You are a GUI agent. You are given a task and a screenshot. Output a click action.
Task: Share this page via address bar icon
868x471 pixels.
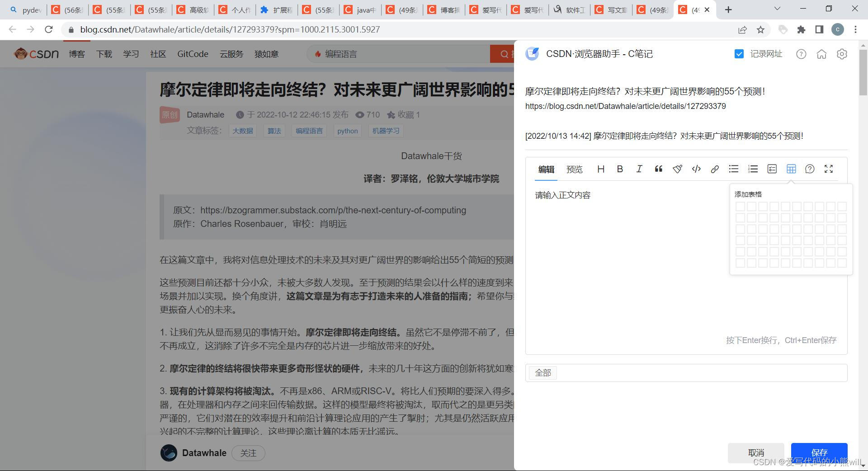pyautogui.click(x=742, y=30)
